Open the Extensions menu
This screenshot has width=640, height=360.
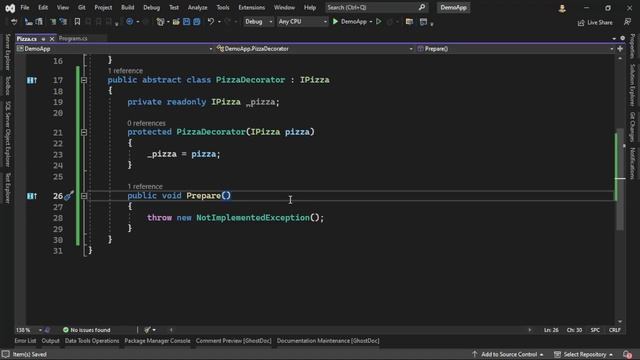pyautogui.click(x=251, y=7)
